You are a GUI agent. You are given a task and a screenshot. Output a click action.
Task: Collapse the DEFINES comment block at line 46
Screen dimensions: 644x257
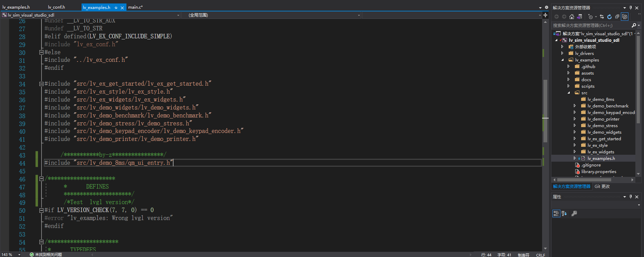tap(41, 179)
